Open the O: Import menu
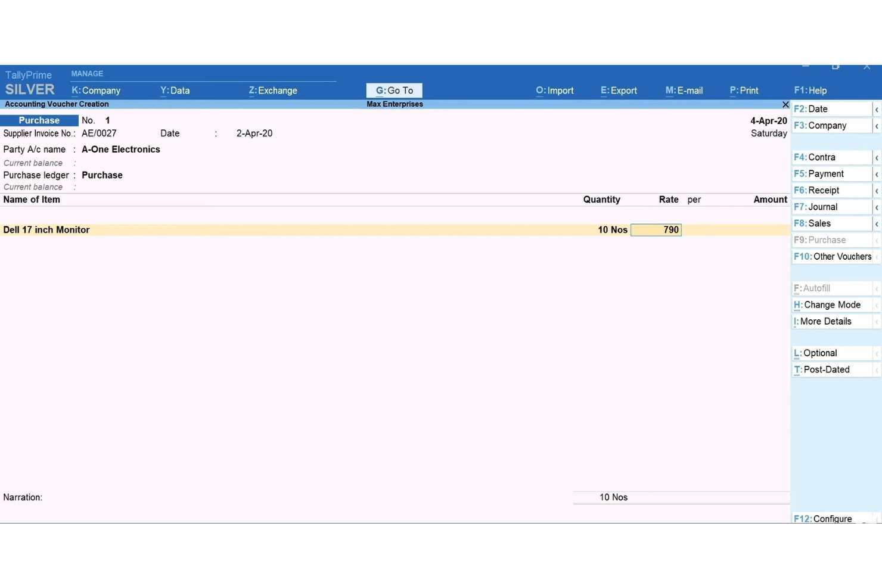Screen dimensions: 882x588 (x=554, y=91)
